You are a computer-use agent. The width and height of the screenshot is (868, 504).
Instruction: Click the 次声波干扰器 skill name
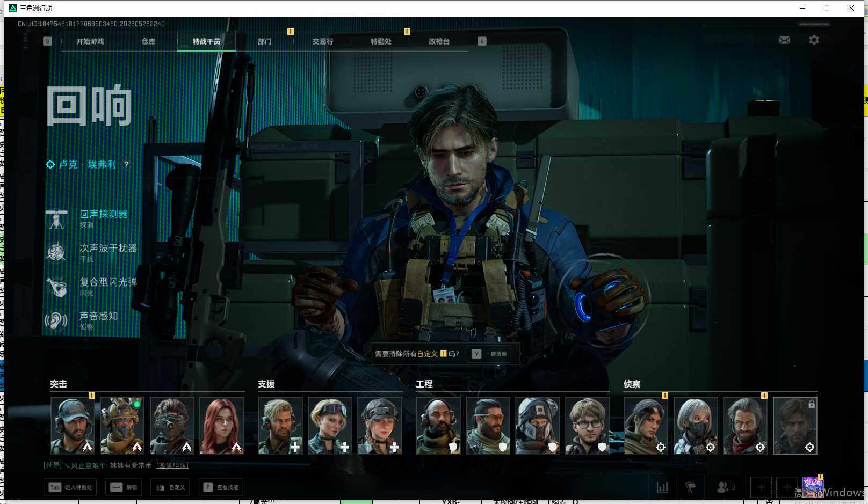(x=108, y=248)
